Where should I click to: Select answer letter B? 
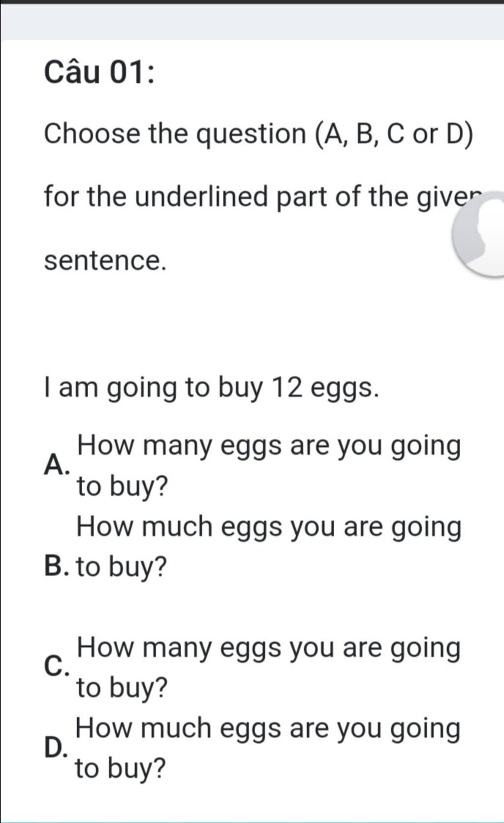tap(56, 566)
